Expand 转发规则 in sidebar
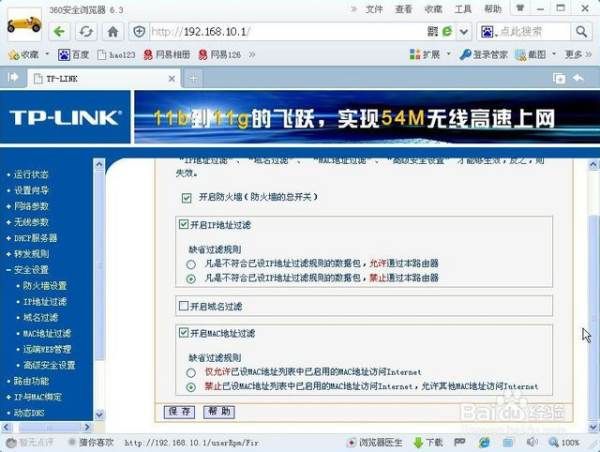The height and width of the screenshot is (452, 600). 31,254
